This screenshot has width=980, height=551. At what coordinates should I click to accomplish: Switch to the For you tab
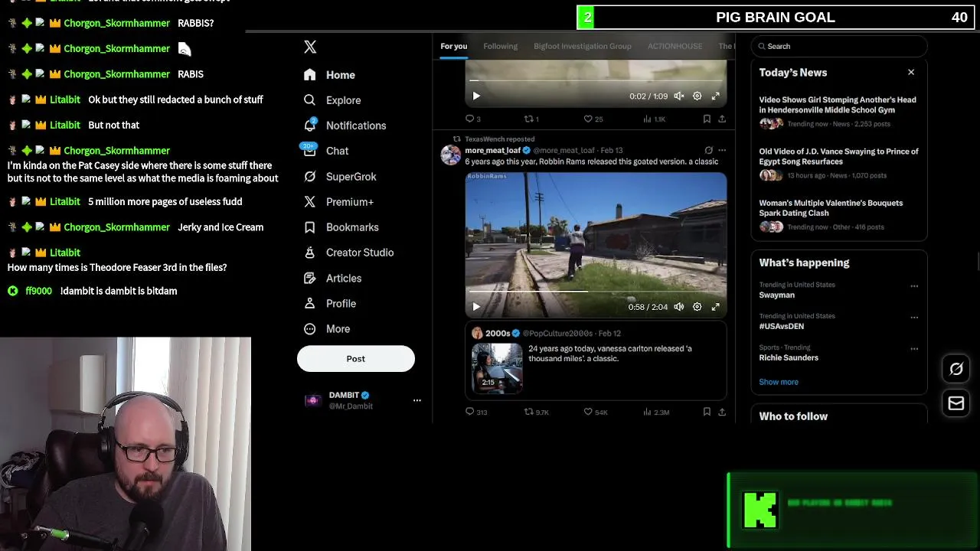coord(453,47)
